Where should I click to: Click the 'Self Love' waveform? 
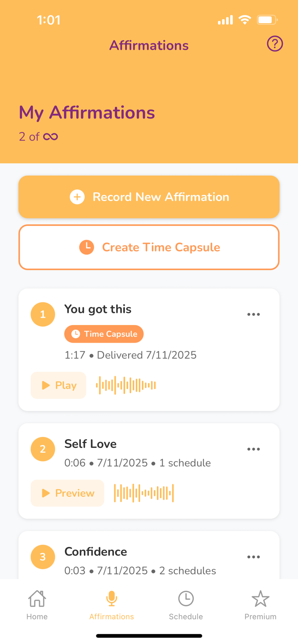click(144, 493)
